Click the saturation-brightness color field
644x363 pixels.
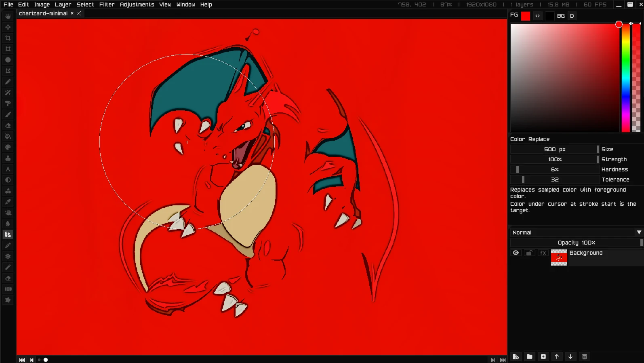click(x=565, y=78)
